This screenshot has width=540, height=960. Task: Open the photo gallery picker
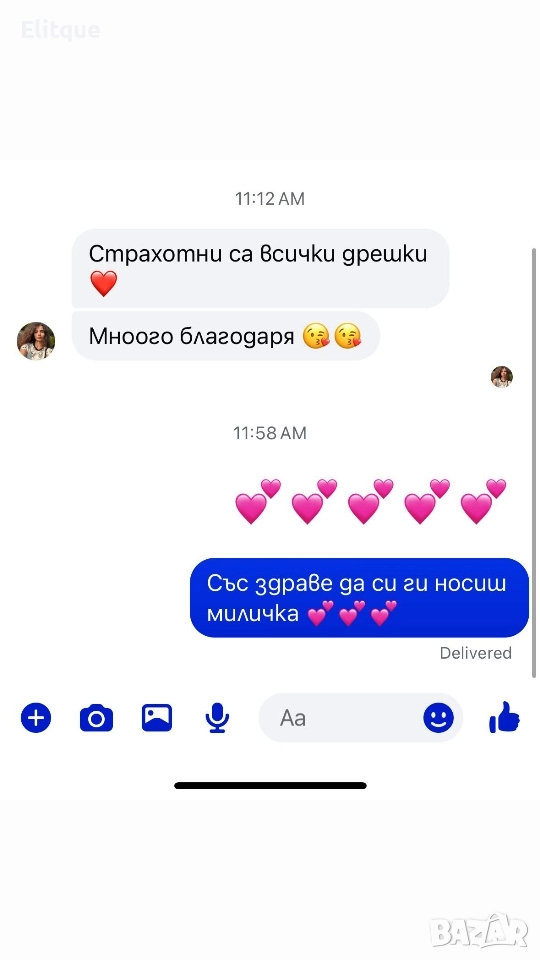coord(157,718)
